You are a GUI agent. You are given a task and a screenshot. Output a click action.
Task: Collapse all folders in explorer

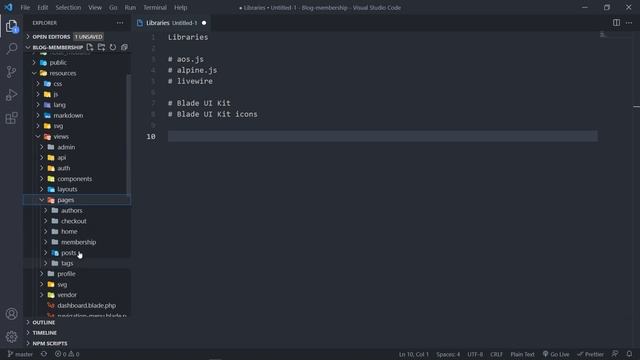tap(124, 47)
